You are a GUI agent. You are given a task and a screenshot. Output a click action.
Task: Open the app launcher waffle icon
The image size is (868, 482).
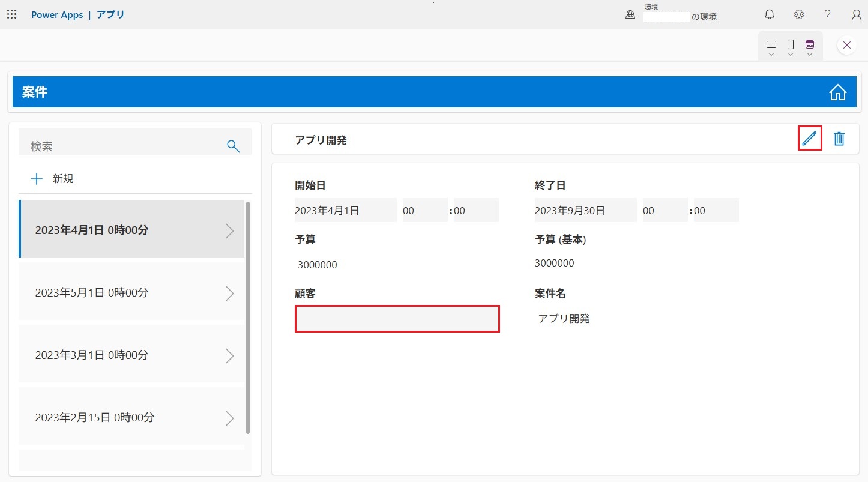[x=11, y=14]
